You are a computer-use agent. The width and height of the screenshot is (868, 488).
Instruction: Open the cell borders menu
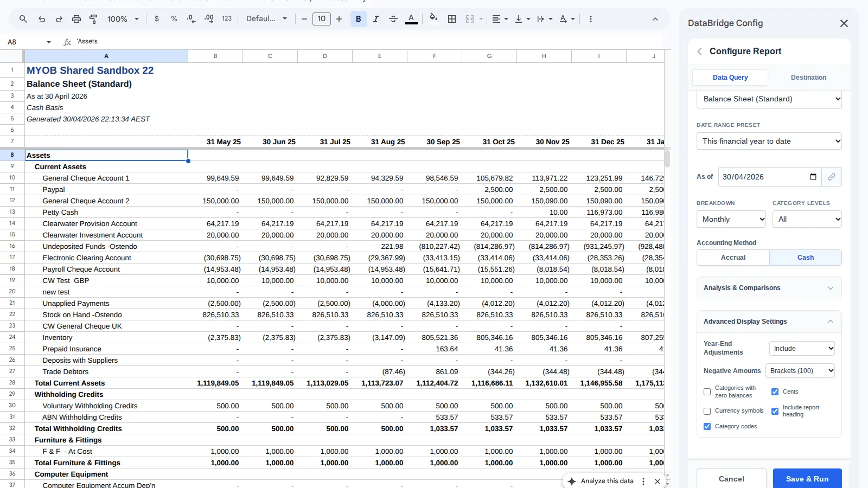(452, 19)
